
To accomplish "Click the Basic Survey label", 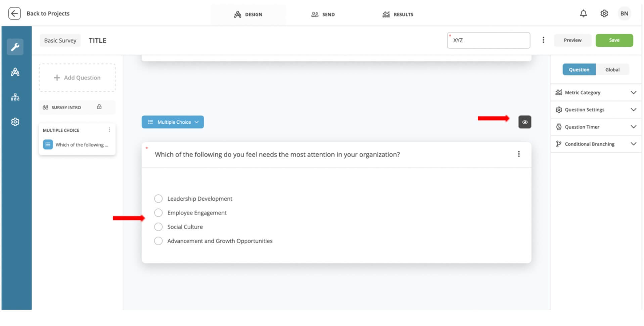I will click(60, 40).
